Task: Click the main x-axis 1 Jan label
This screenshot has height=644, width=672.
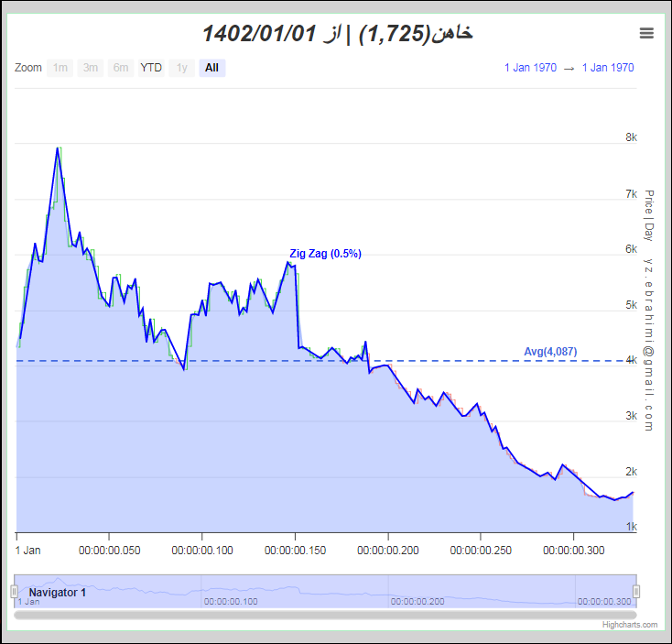Action: pos(27,551)
